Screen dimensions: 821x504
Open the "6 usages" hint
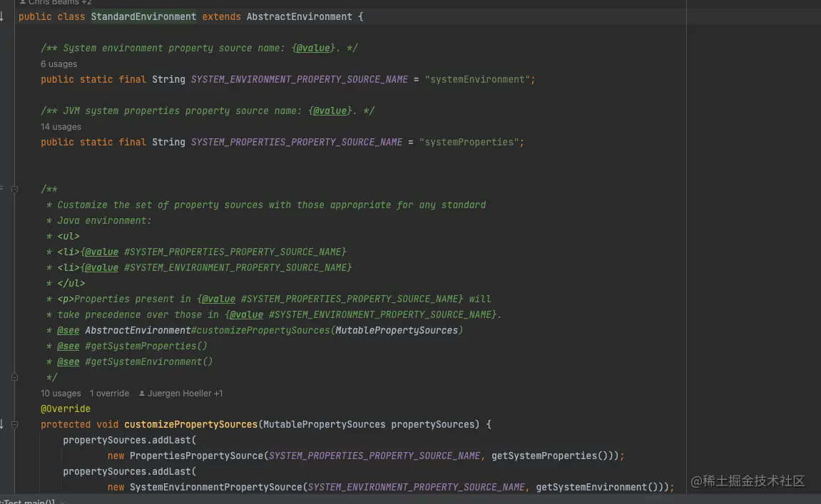pos(58,64)
